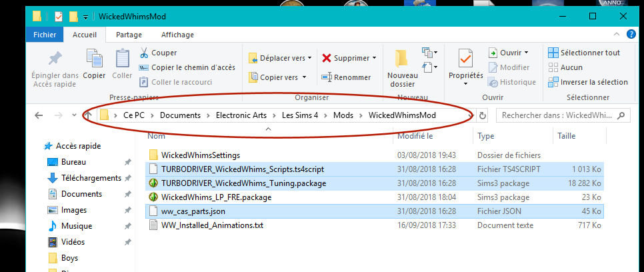Create a Nouveau dossier
The image size is (644, 272).
(403, 68)
